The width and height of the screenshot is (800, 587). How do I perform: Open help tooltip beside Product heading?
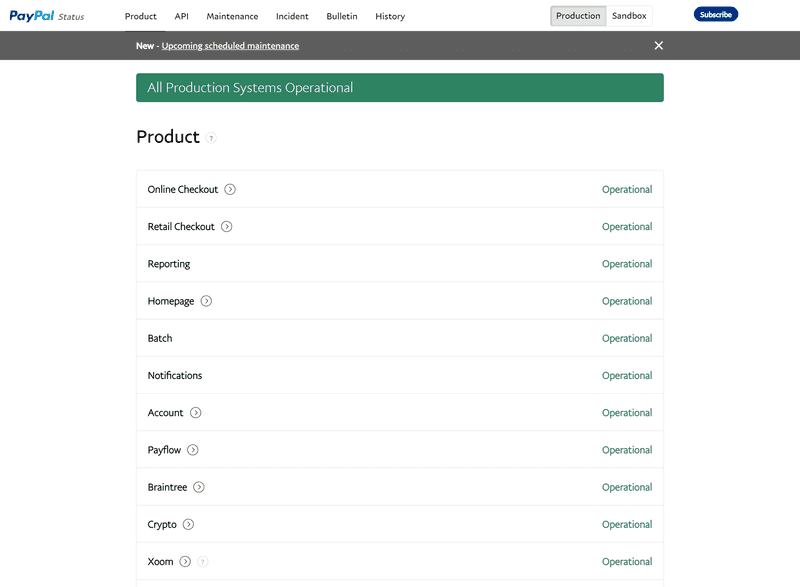(x=210, y=139)
